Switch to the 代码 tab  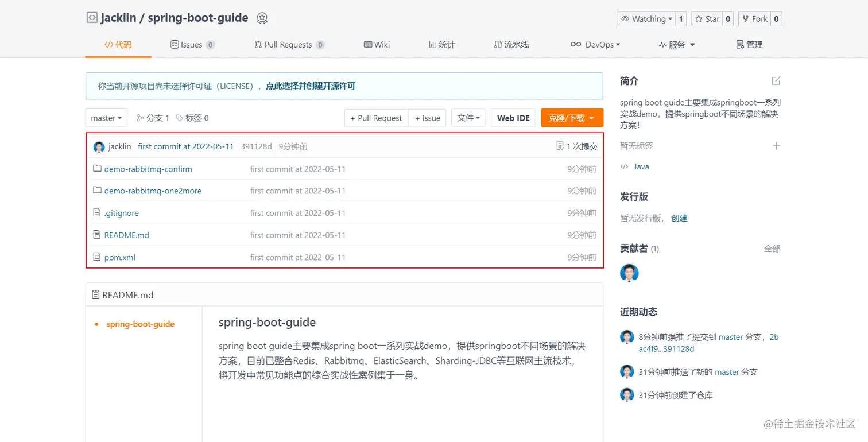[118, 45]
